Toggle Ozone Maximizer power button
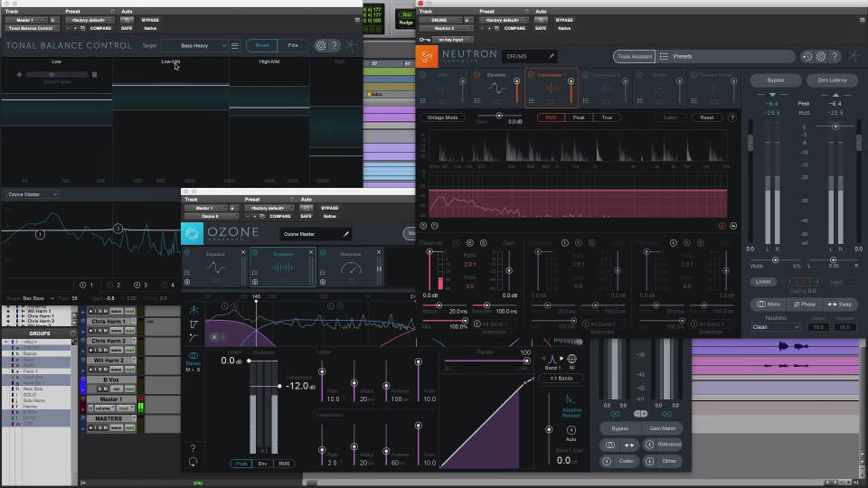The width and height of the screenshot is (868, 488). [323, 253]
